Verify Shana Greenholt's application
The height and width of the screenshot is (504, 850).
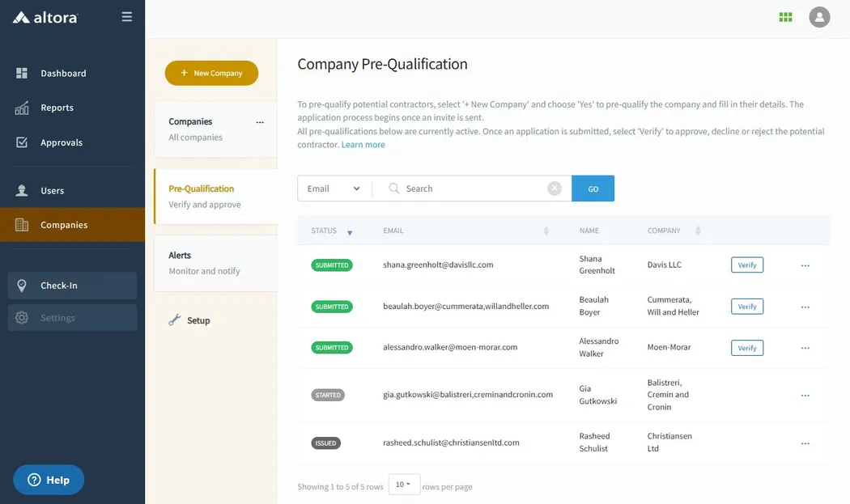click(747, 265)
